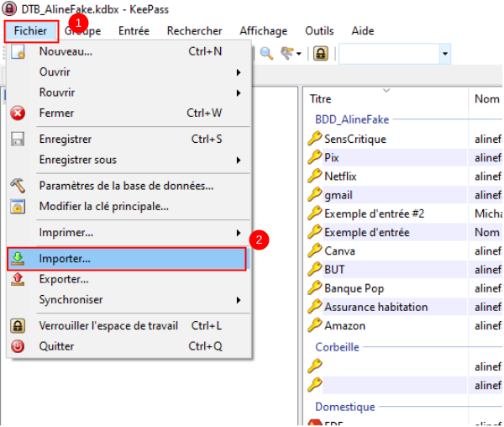Click the red export arrow icon

click(18, 279)
